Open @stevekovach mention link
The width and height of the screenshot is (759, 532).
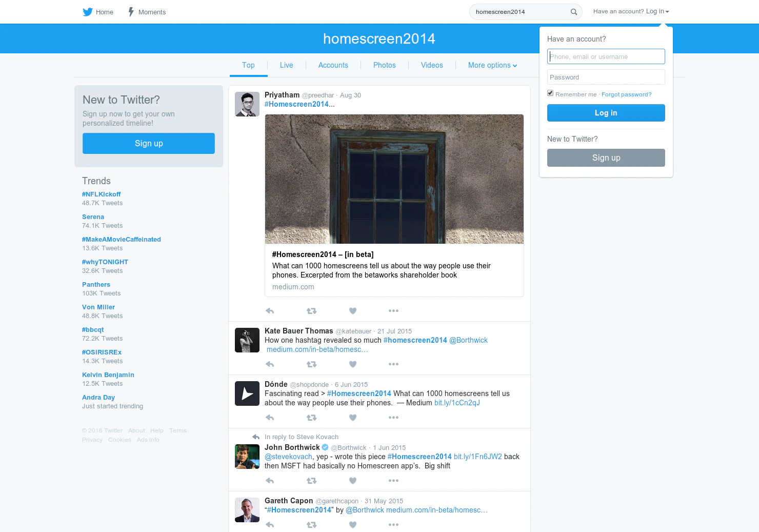point(288,457)
